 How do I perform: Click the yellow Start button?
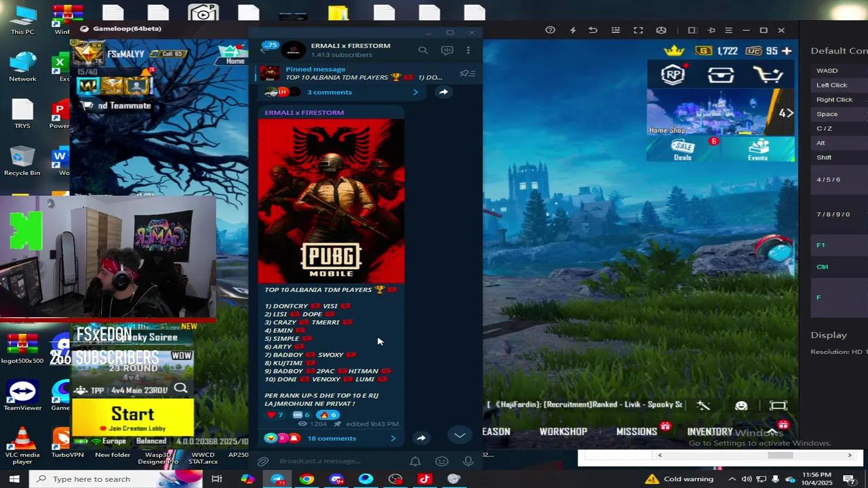[x=133, y=418]
